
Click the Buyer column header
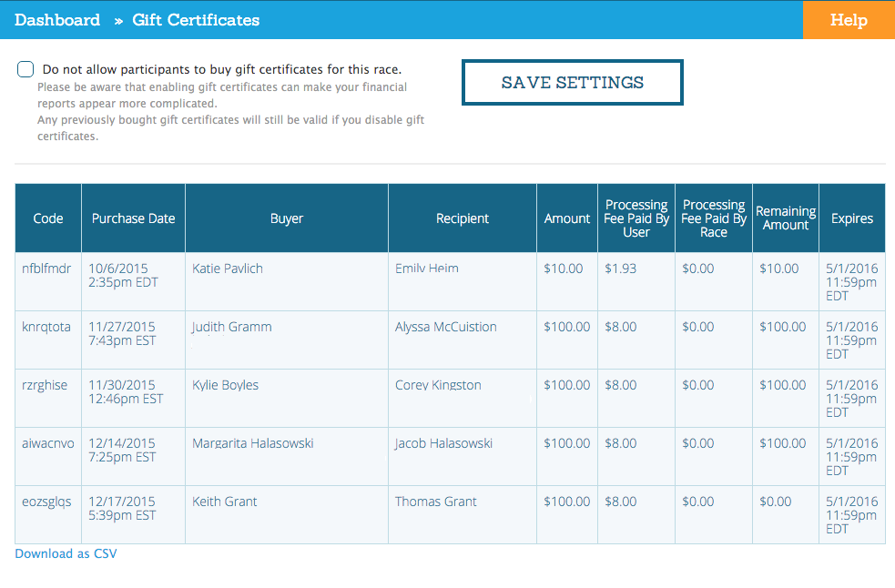point(286,218)
